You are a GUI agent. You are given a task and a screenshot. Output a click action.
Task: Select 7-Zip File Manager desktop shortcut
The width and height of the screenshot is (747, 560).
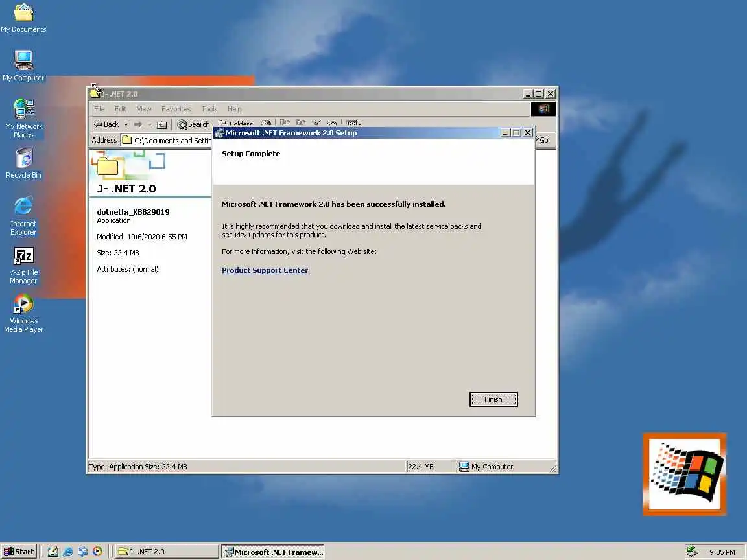click(x=23, y=265)
